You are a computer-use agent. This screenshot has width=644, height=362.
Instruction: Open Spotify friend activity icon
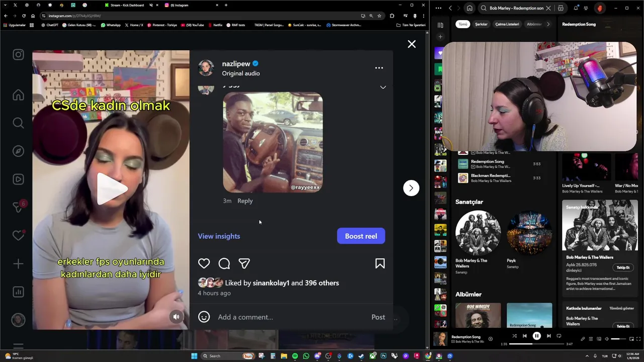tap(586, 8)
